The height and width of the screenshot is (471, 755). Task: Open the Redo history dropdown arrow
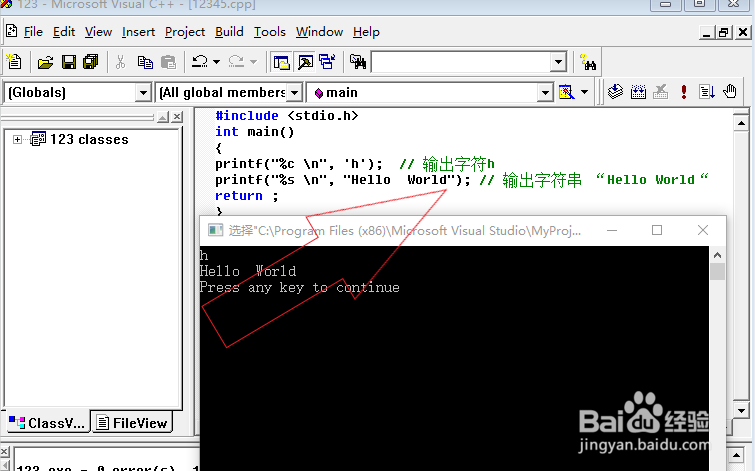253,62
